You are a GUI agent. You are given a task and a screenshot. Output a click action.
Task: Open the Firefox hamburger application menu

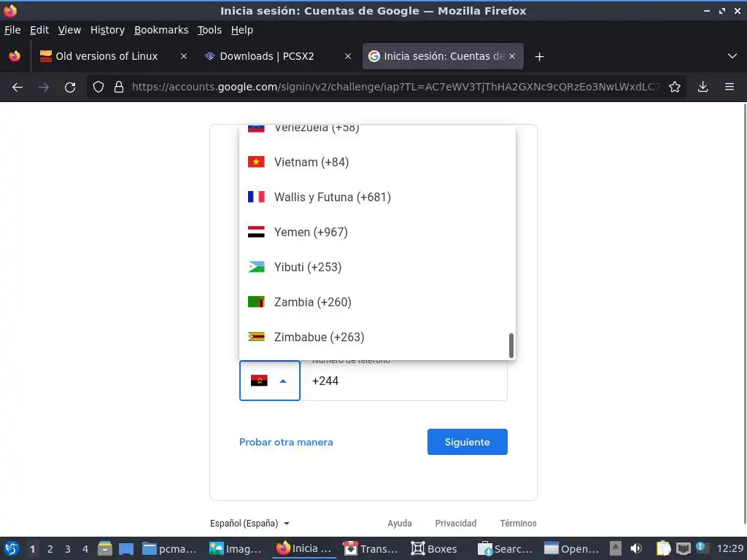point(729,87)
